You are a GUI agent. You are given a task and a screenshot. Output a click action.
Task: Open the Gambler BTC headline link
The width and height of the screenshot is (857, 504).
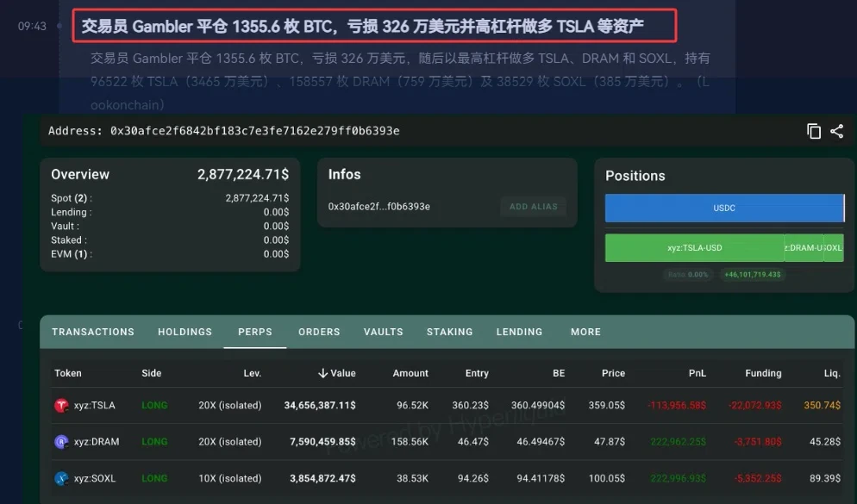pyautogui.click(x=363, y=26)
